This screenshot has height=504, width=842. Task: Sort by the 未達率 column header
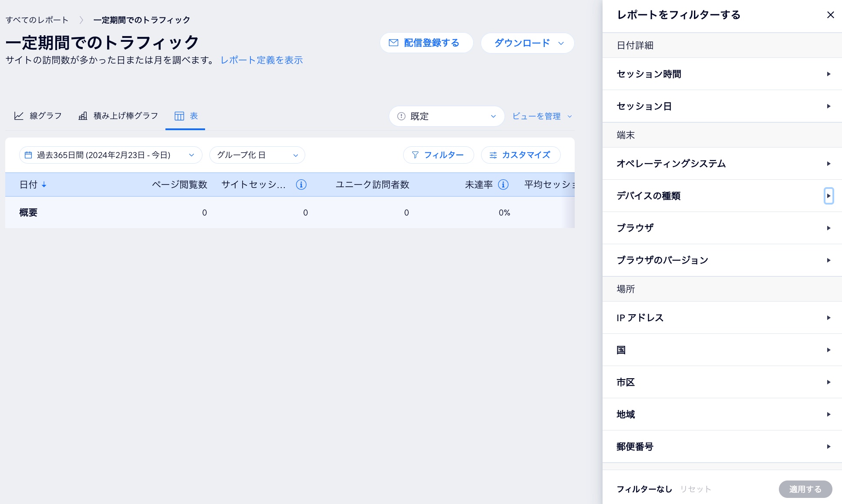[x=479, y=185]
